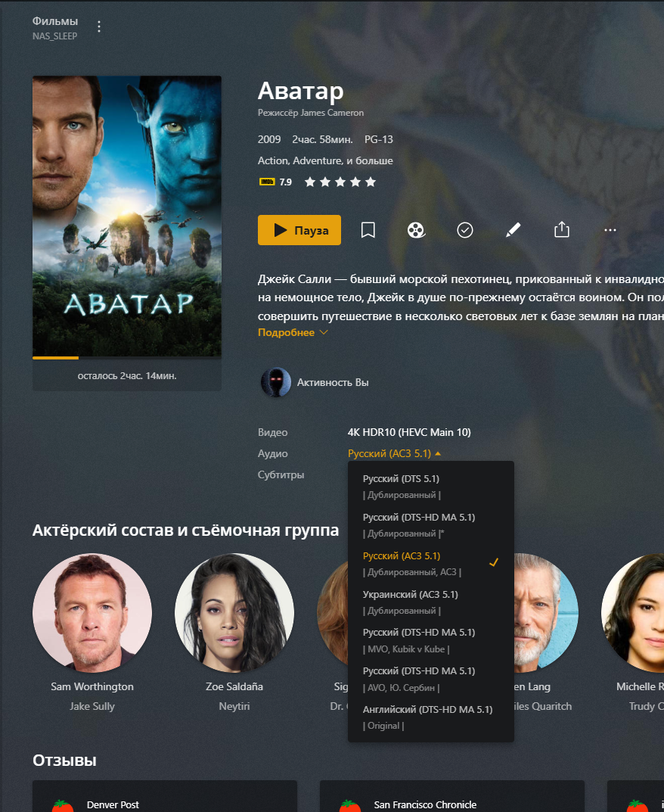Screen dimensions: 664x812
Task: Open director James Cameron link
Action: click(x=332, y=113)
